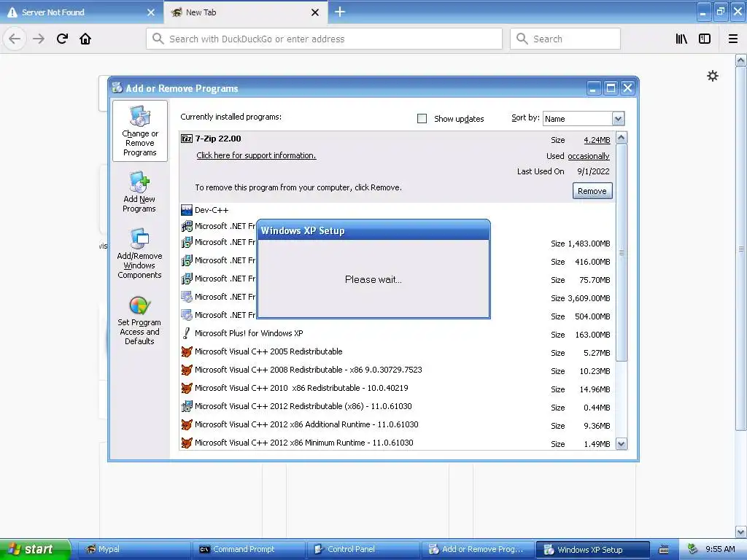The height and width of the screenshot is (560, 747).
Task: Select Visual C++ 2012 x86 Additional Runtime entry
Action: (x=398, y=424)
